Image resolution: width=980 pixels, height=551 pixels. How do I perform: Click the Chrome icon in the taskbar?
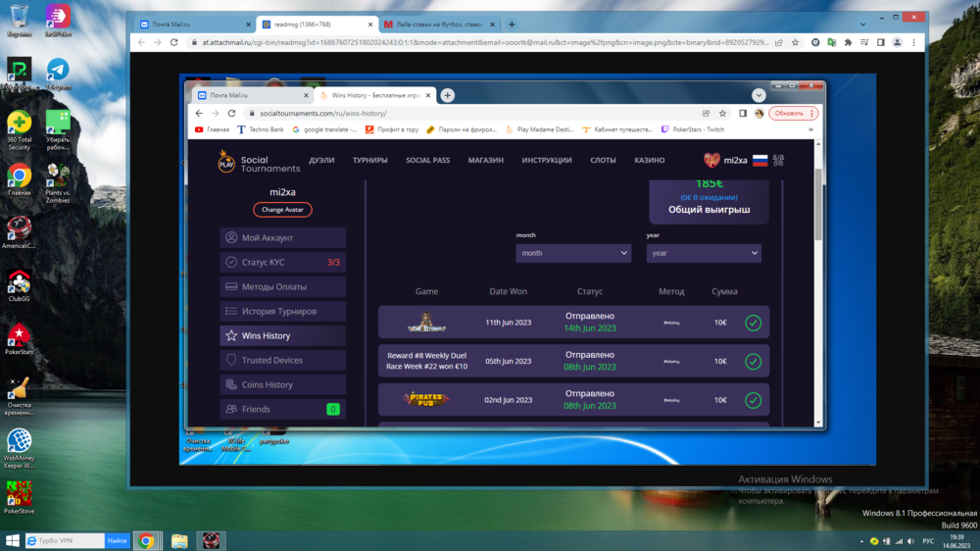point(146,540)
